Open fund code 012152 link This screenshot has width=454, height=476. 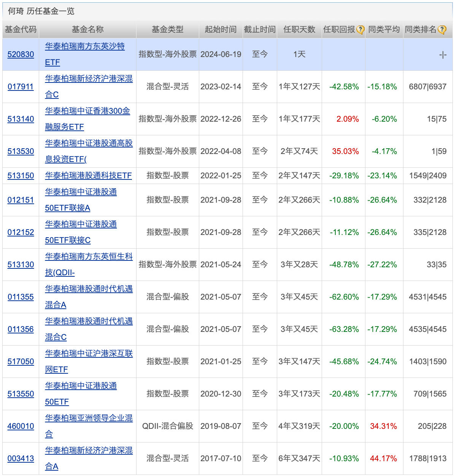click(x=21, y=232)
